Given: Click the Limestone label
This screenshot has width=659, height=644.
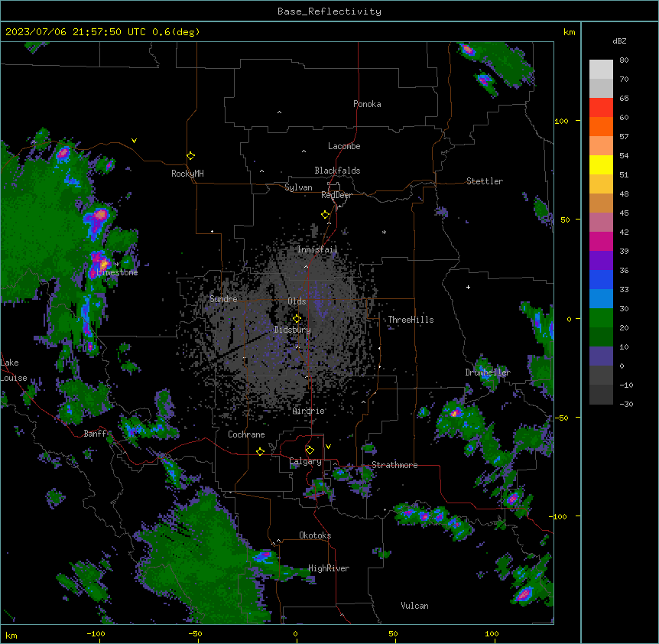Looking at the screenshot, I should point(117,272).
